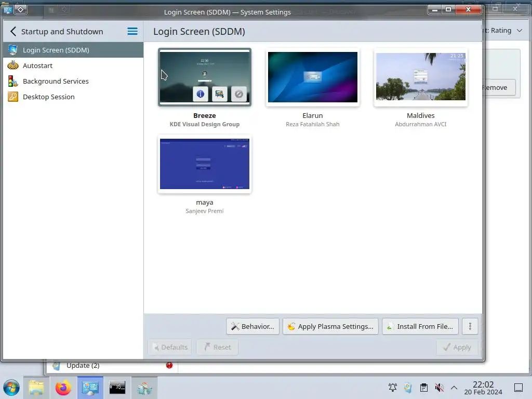Click the Apply button
The height and width of the screenshot is (399, 532).
(x=457, y=347)
